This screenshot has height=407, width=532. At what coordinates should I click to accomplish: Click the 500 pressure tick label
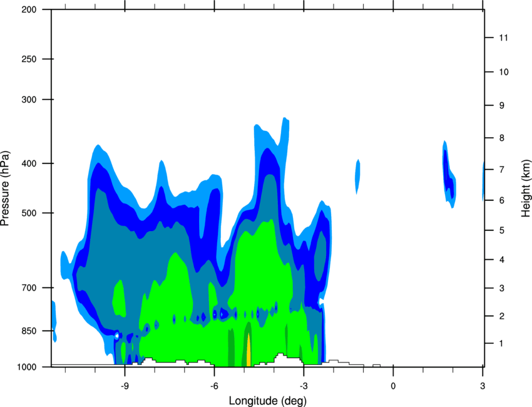(29, 213)
